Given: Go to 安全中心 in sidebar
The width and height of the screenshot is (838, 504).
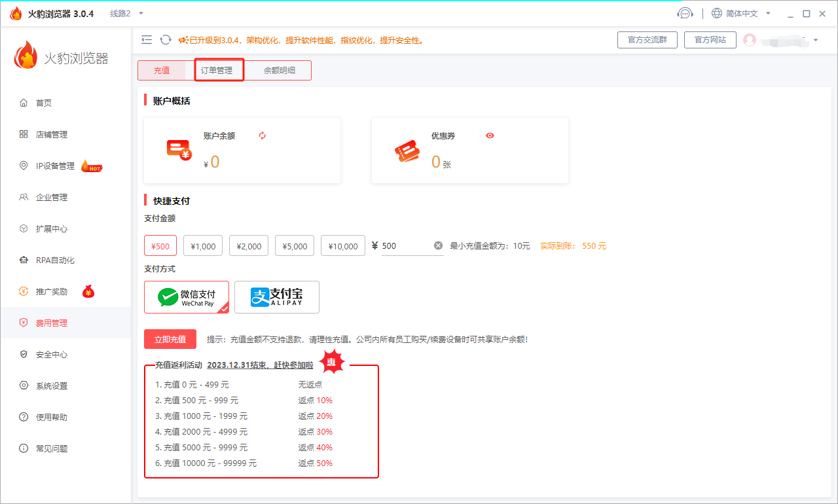Looking at the screenshot, I should coord(52,355).
